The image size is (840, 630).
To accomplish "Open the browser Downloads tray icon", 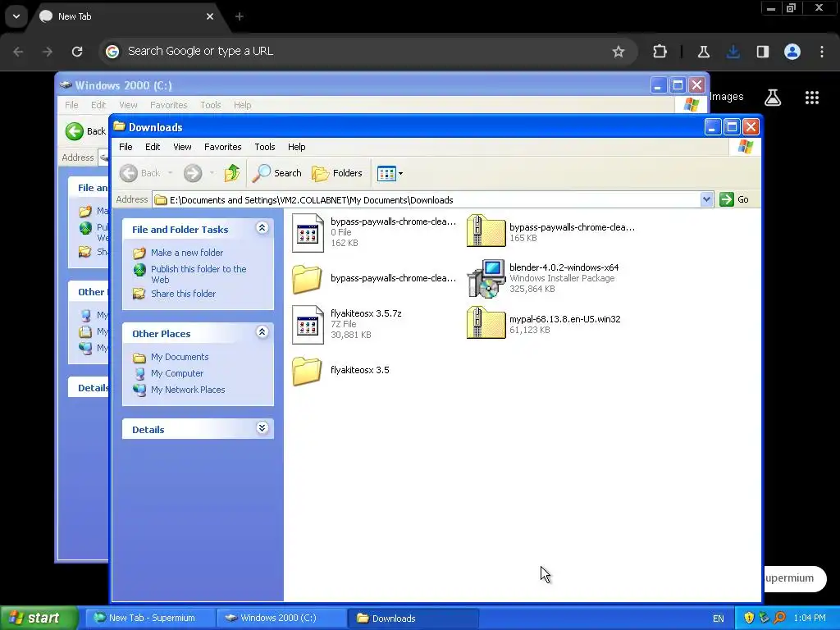I will pyautogui.click(x=733, y=52).
